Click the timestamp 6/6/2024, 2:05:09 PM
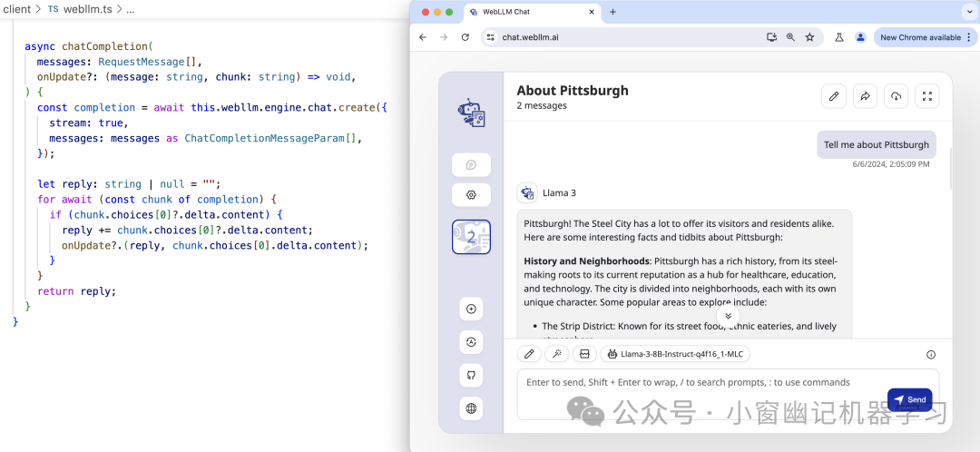The image size is (980, 452). (x=891, y=164)
